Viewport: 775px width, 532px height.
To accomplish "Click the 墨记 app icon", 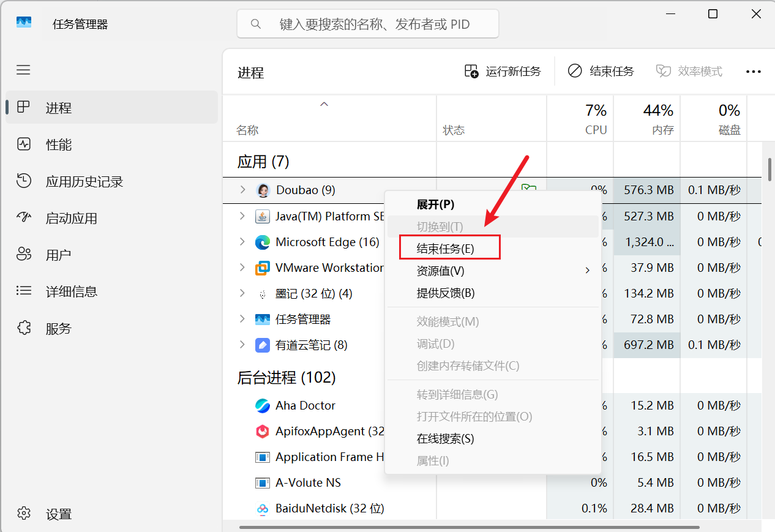I will coord(263,294).
